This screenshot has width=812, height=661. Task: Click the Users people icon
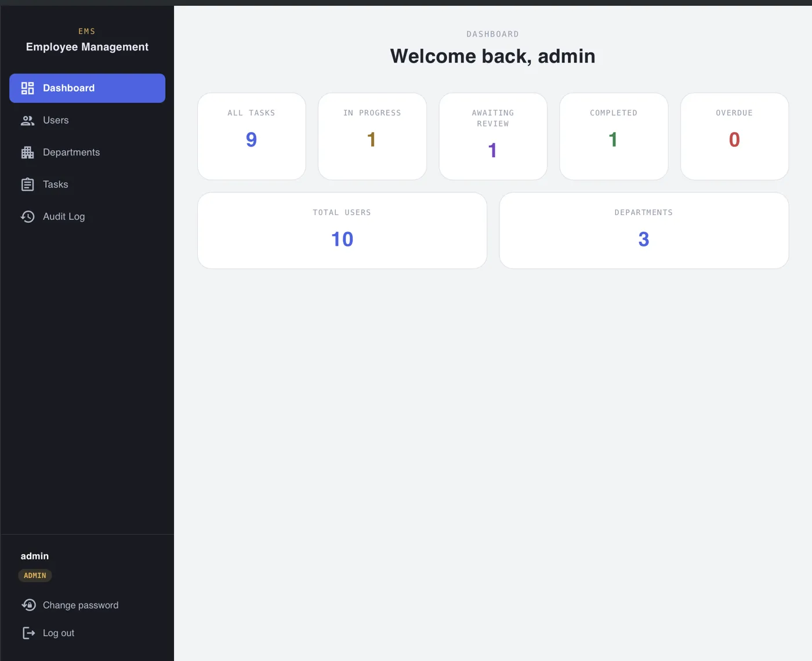point(27,120)
